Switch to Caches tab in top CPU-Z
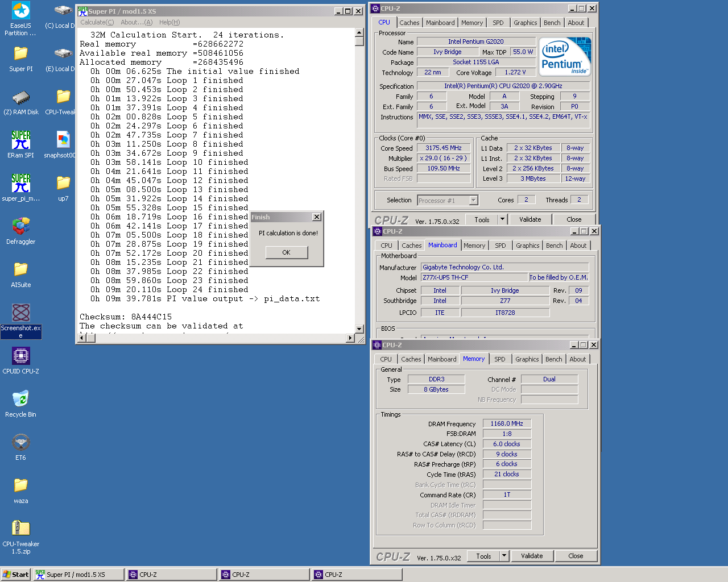This screenshot has height=582, width=728. (409, 23)
